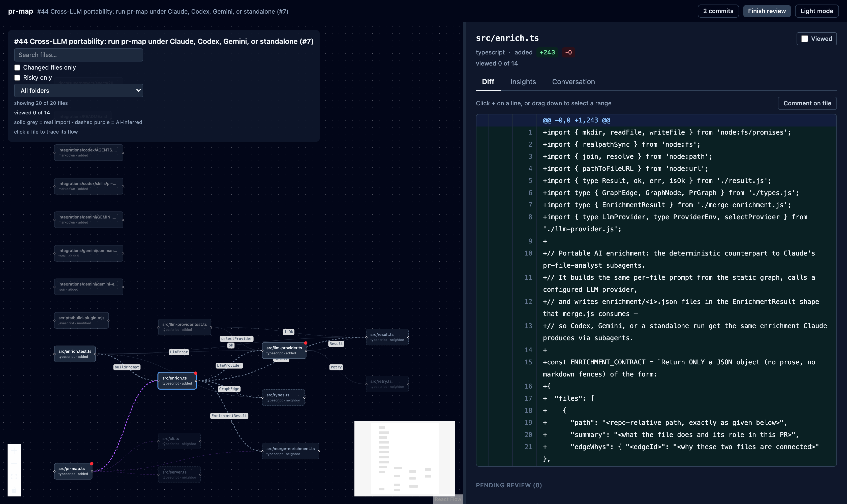Open the All folders dropdown
This screenshot has width=847, height=504.
point(78,91)
